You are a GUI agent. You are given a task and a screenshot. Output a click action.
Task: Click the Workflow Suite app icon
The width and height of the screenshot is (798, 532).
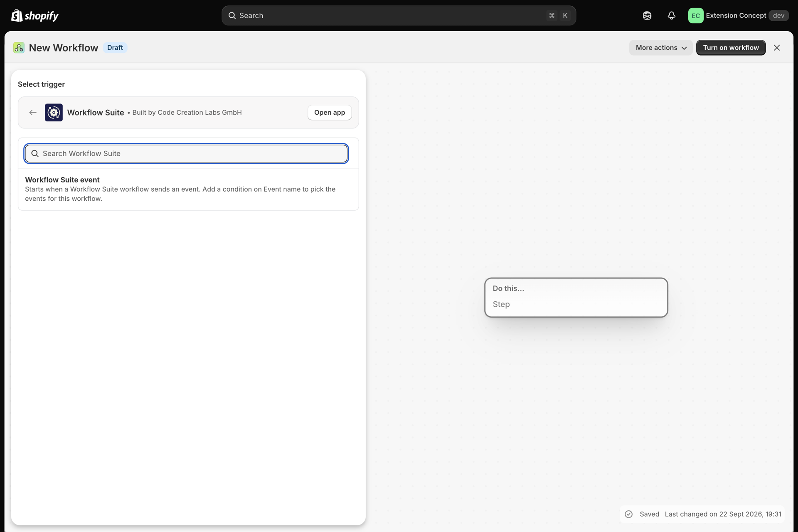[x=54, y=113]
